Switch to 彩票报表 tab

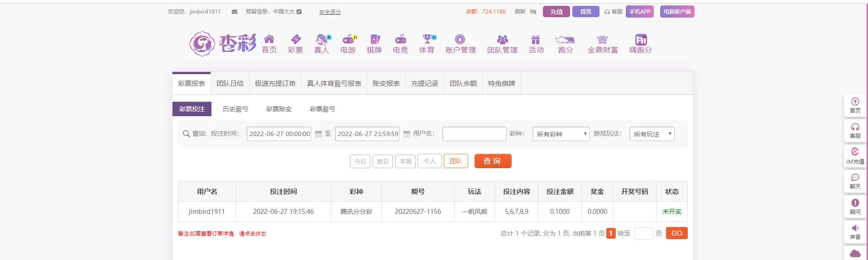tap(192, 84)
